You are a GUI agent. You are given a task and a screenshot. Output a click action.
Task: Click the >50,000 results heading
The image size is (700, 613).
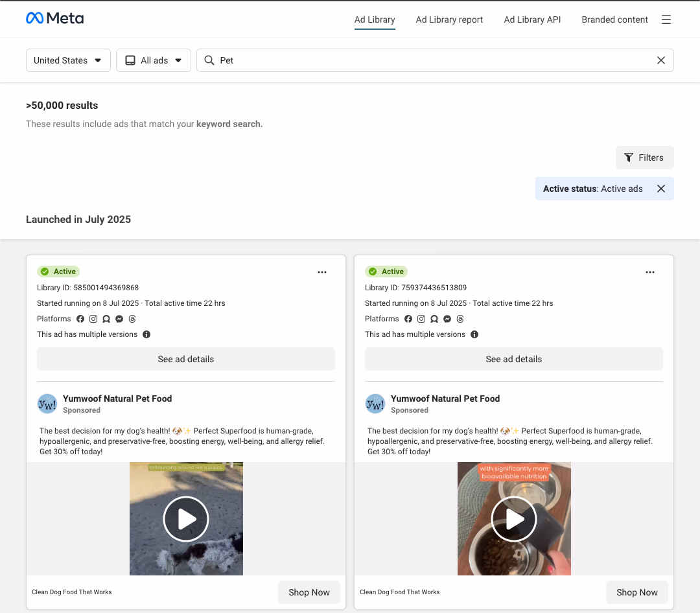(x=62, y=106)
